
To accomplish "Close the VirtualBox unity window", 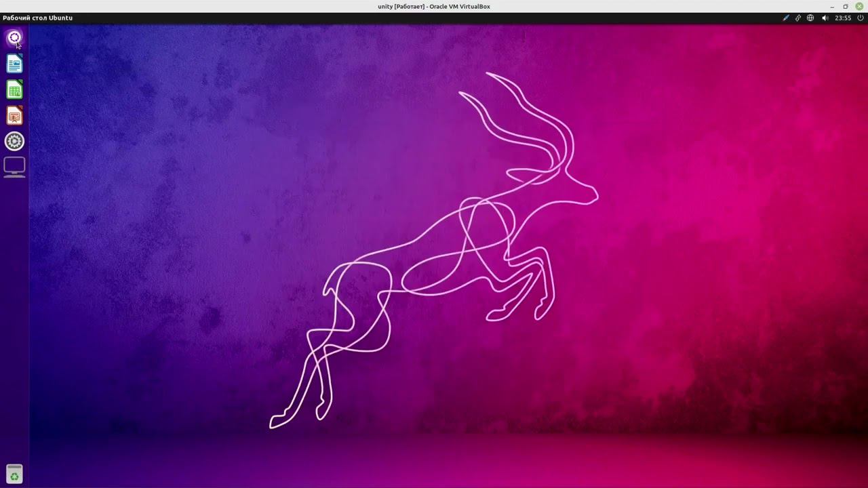I will (859, 6).
